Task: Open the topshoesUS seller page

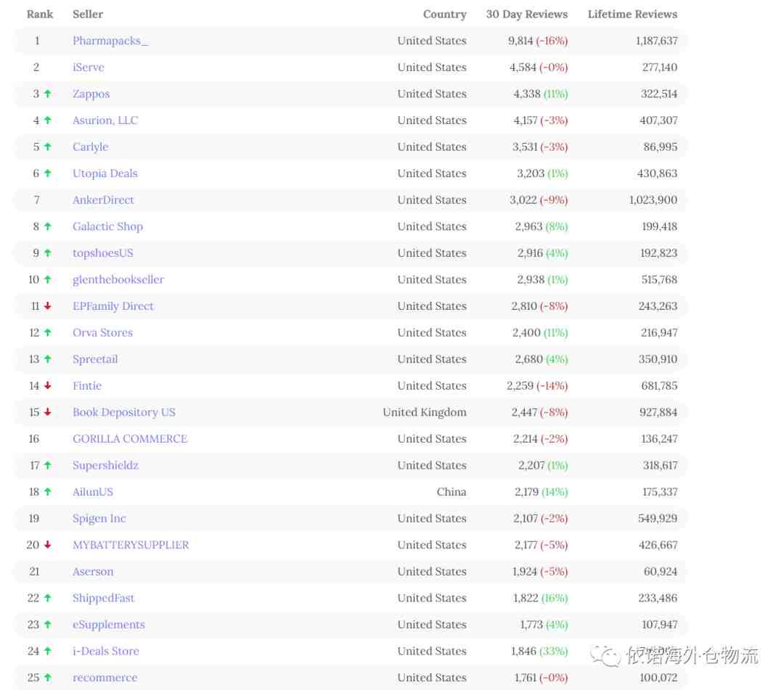Action: pyautogui.click(x=103, y=252)
